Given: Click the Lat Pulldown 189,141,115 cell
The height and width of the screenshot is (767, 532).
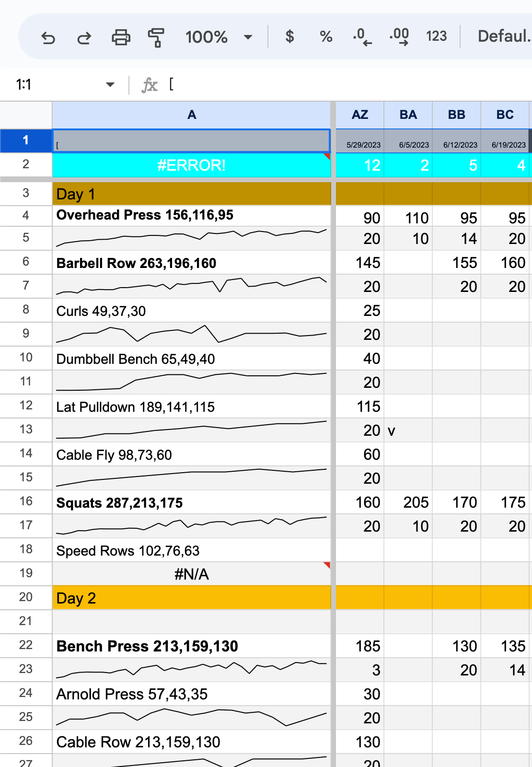Looking at the screenshot, I should (191, 407).
